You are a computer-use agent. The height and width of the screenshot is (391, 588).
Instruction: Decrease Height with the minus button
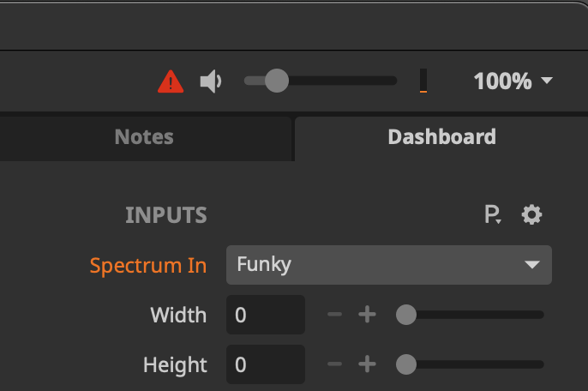(x=335, y=365)
